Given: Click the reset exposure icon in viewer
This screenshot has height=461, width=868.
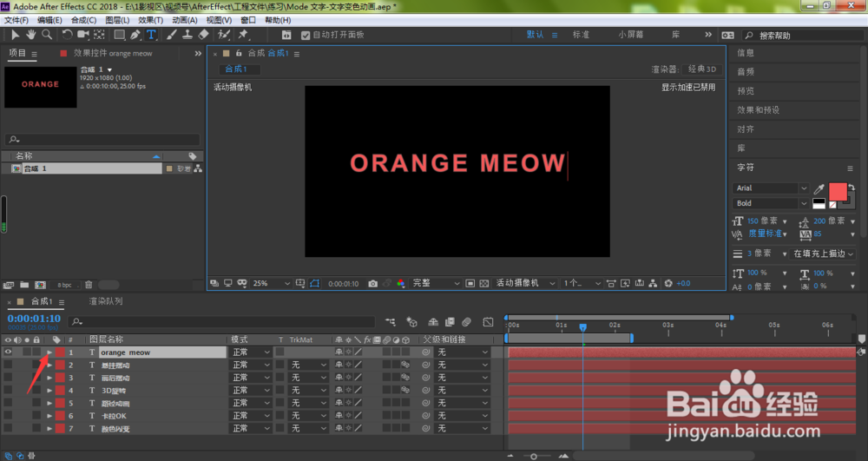Looking at the screenshot, I should pos(668,283).
